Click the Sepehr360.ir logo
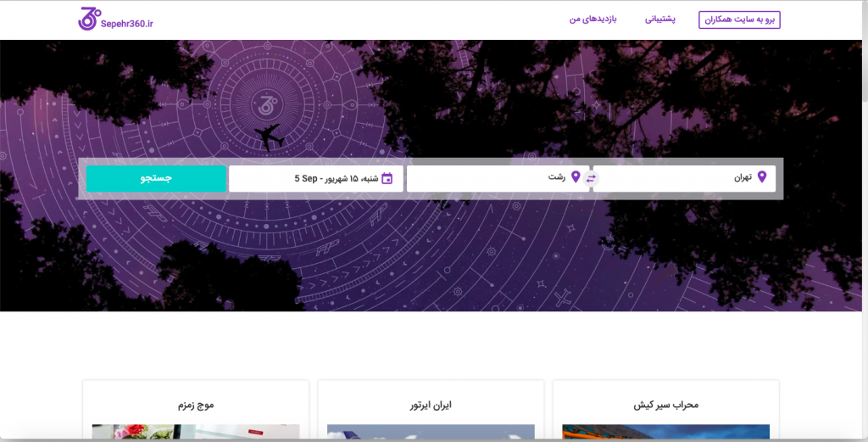Image resolution: width=868 pixels, height=442 pixels. [115, 20]
